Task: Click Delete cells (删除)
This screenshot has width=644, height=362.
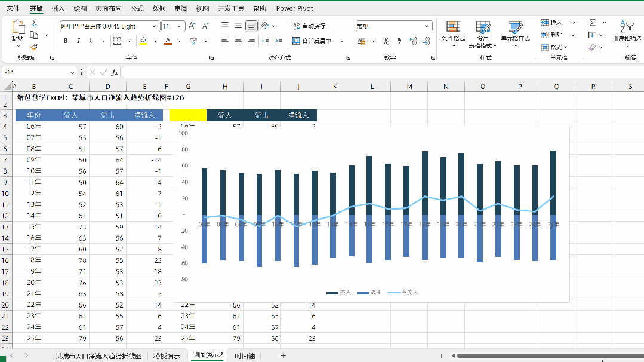Action: click(x=553, y=35)
